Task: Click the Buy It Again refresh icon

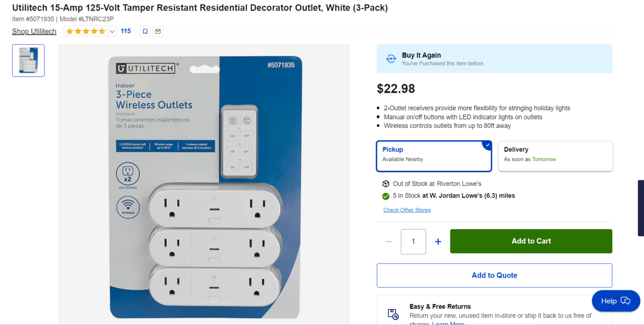Action: (391, 58)
